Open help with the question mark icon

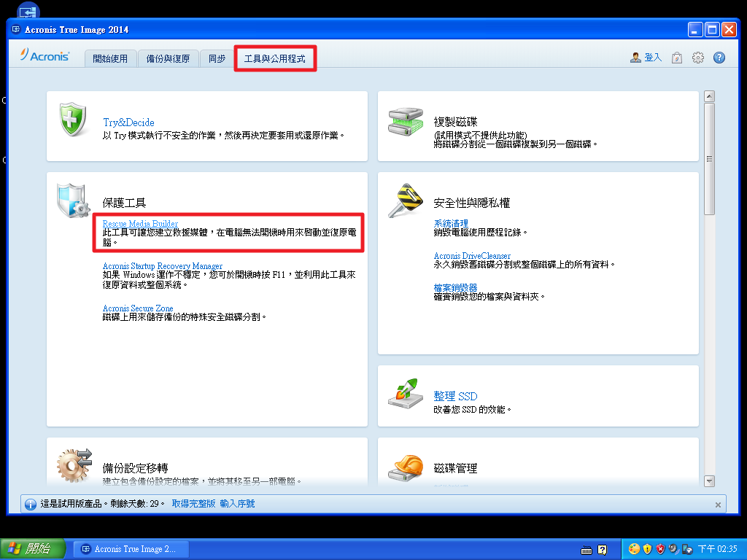[719, 58]
